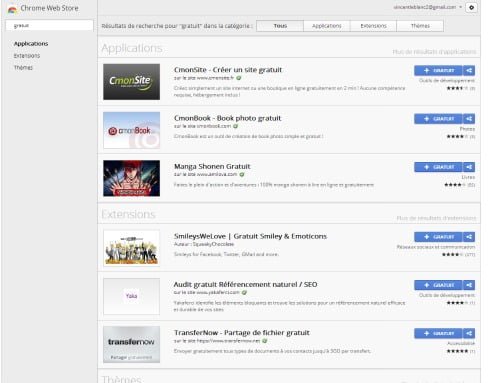Open more extension results link
Viewport: 500px width, 383px height.
click(436, 218)
